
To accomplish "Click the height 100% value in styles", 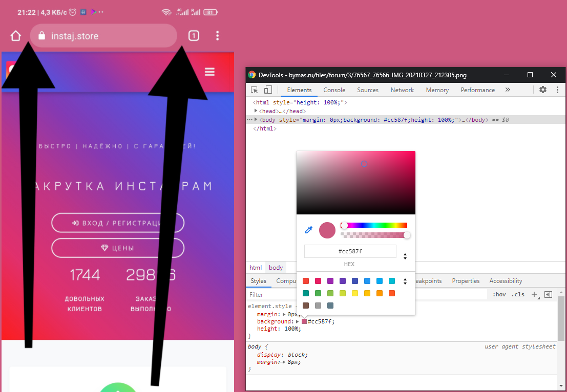I will 292,329.
